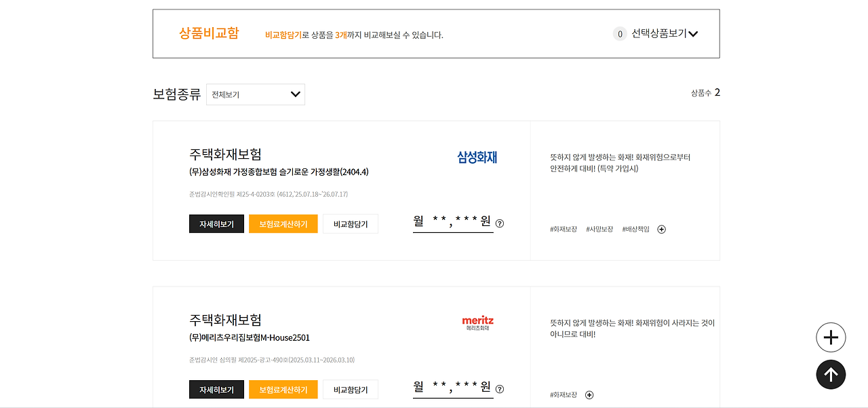Screen dimensions: 868x408
Task: Expand 선택상품보기 chevron in the compare box
Action: tap(693, 34)
